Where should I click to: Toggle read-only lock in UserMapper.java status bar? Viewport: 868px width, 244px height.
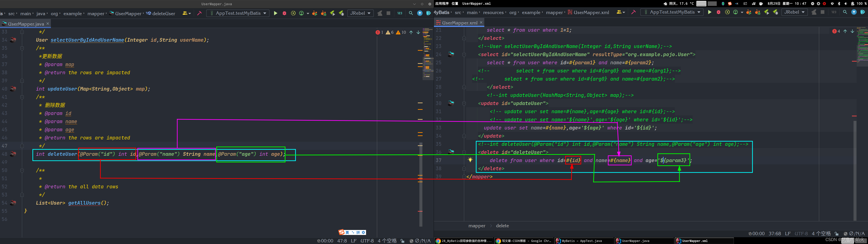click(403, 241)
